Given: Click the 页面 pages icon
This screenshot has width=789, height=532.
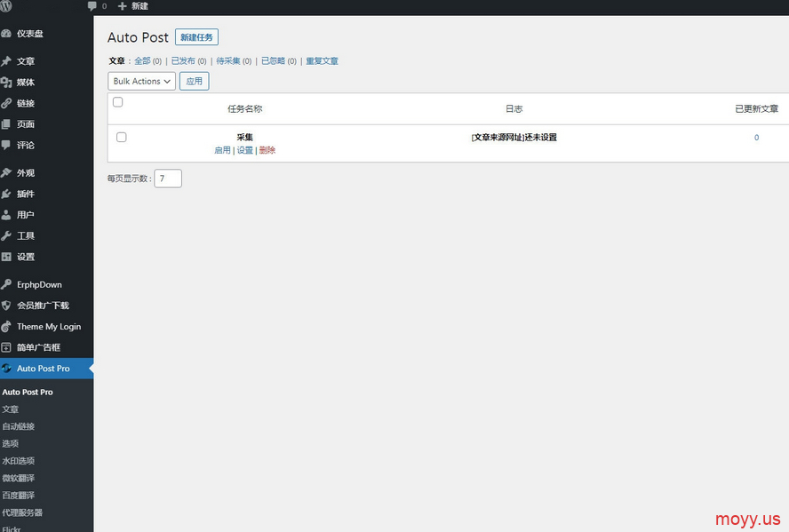Looking at the screenshot, I should [6, 124].
